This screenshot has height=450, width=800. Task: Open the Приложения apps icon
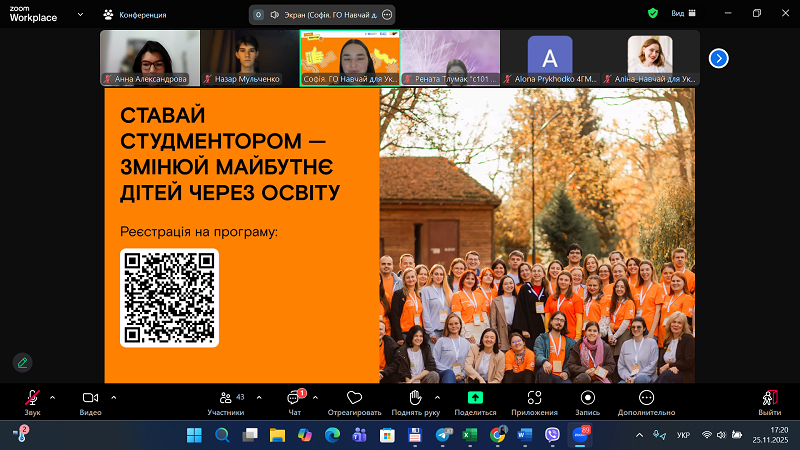tap(534, 397)
